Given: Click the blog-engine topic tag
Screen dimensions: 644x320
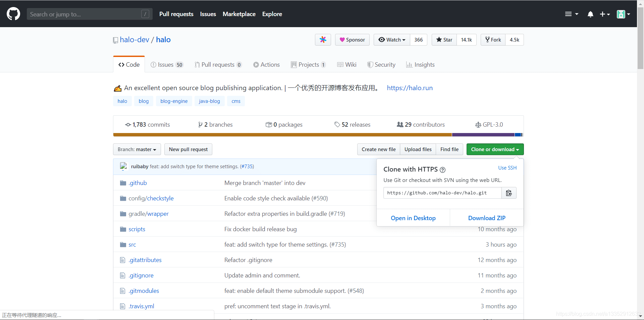Looking at the screenshot, I should [x=174, y=101].
